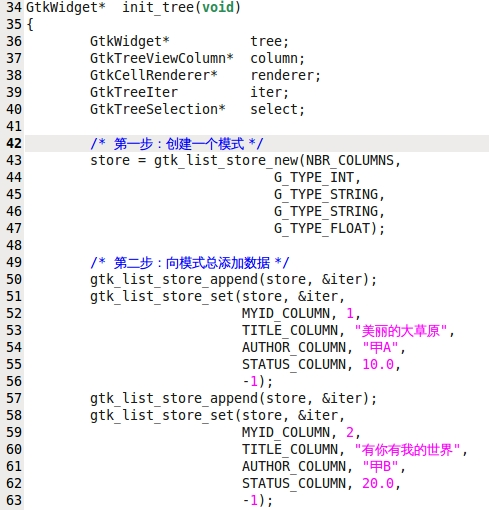Click line number 57 in the gutter

coord(14,399)
